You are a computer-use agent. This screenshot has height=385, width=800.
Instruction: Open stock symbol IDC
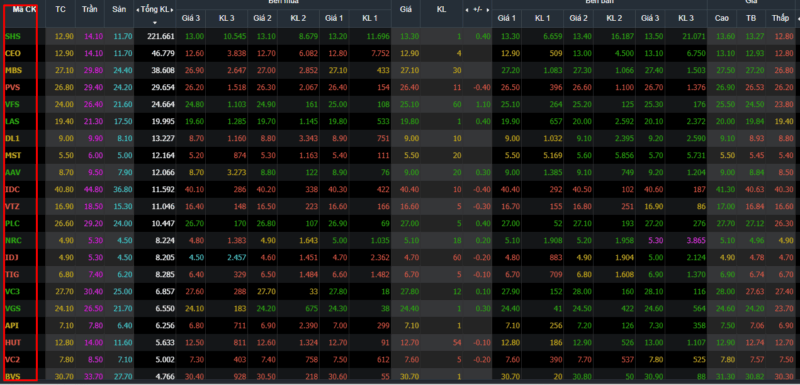[12, 189]
